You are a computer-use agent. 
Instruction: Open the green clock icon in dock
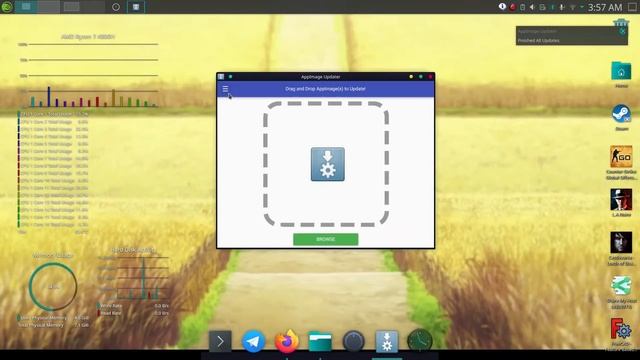420,341
